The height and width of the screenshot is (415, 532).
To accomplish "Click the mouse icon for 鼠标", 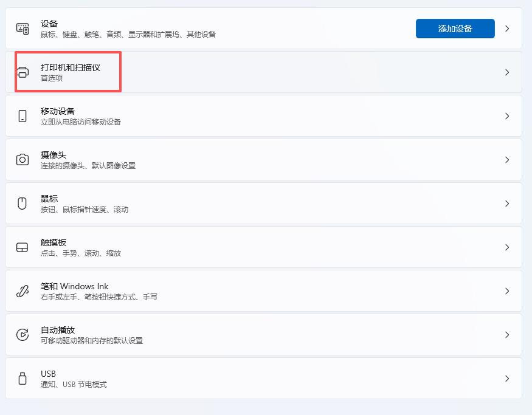I will [x=22, y=204].
